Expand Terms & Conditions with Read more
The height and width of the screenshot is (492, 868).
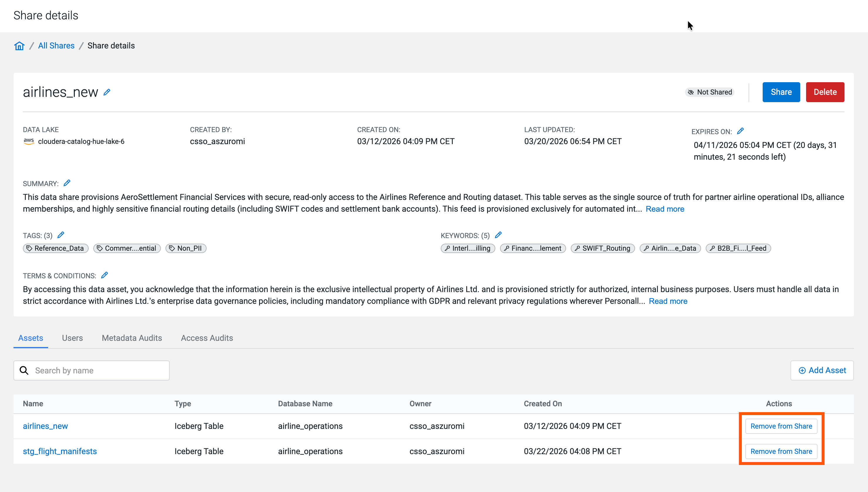[668, 301]
